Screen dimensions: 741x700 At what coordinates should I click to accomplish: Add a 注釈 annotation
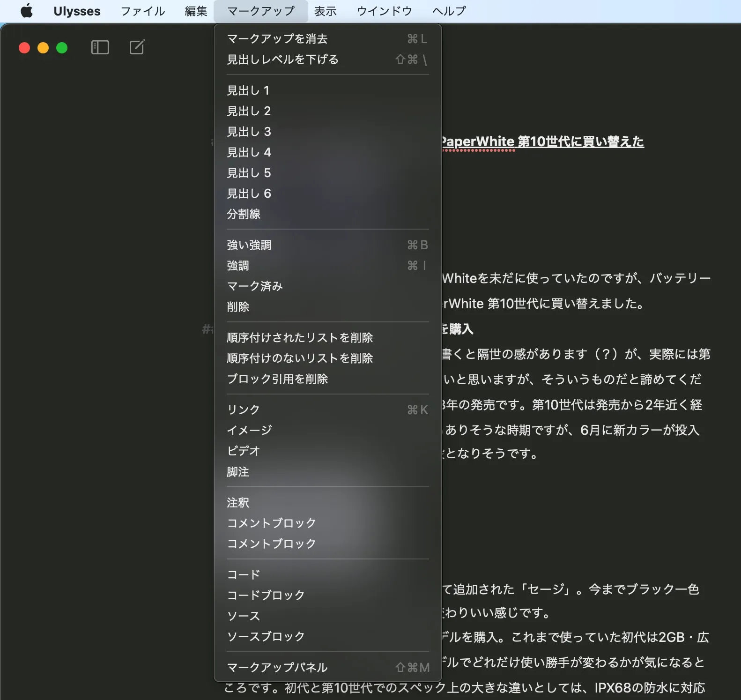pyautogui.click(x=327, y=503)
